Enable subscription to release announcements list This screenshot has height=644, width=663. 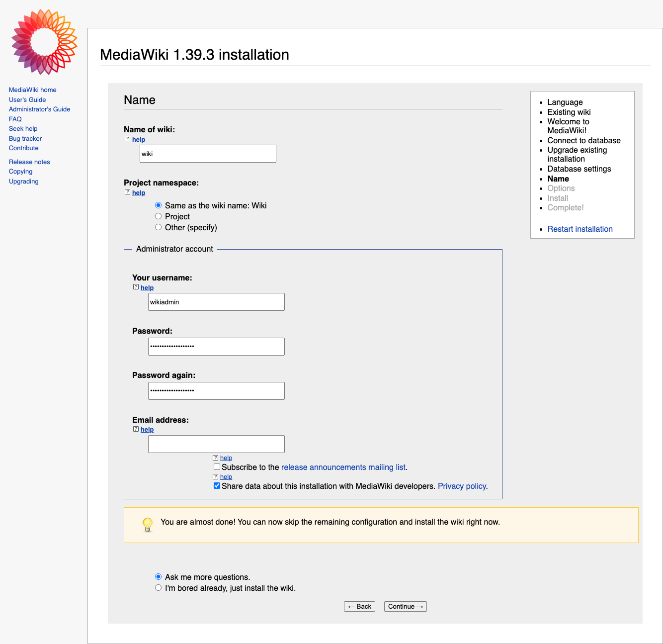click(217, 467)
